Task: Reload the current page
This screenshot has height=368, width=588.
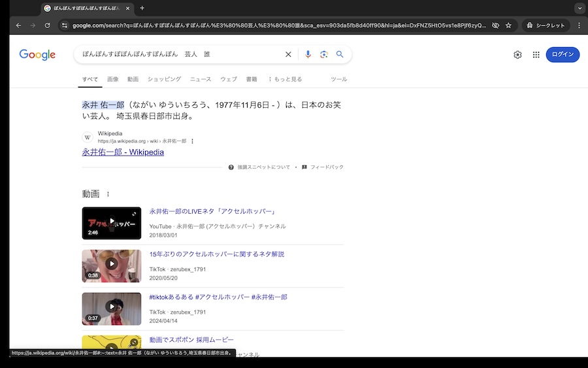Action: (47, 25)
